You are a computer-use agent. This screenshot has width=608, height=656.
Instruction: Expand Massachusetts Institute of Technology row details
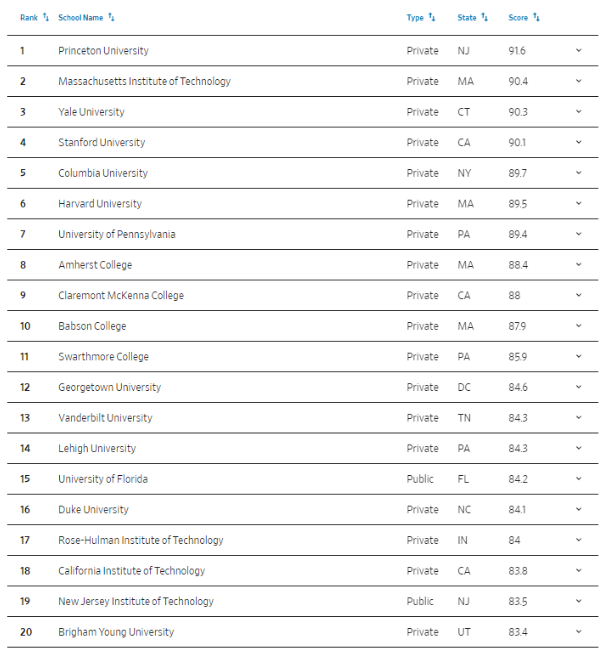coord(578,81)
